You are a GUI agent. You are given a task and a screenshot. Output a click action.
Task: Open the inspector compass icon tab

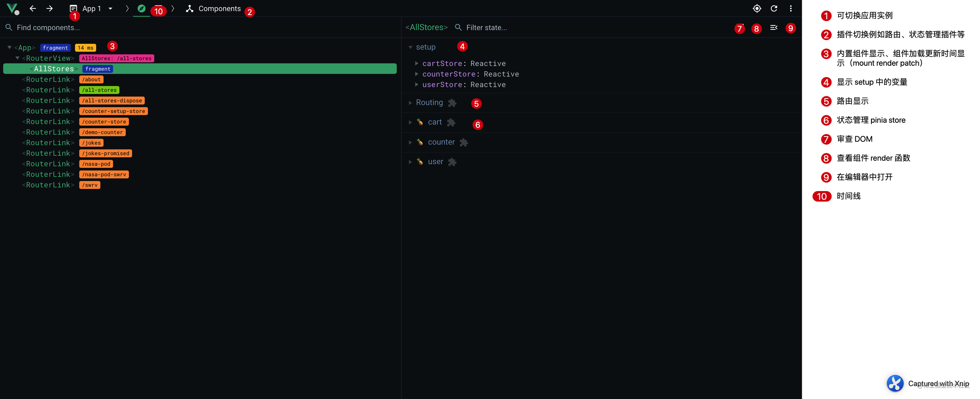142,8
